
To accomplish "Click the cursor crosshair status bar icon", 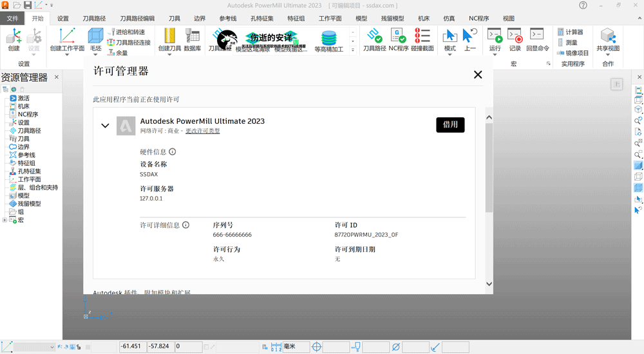I will coord(317,347).
